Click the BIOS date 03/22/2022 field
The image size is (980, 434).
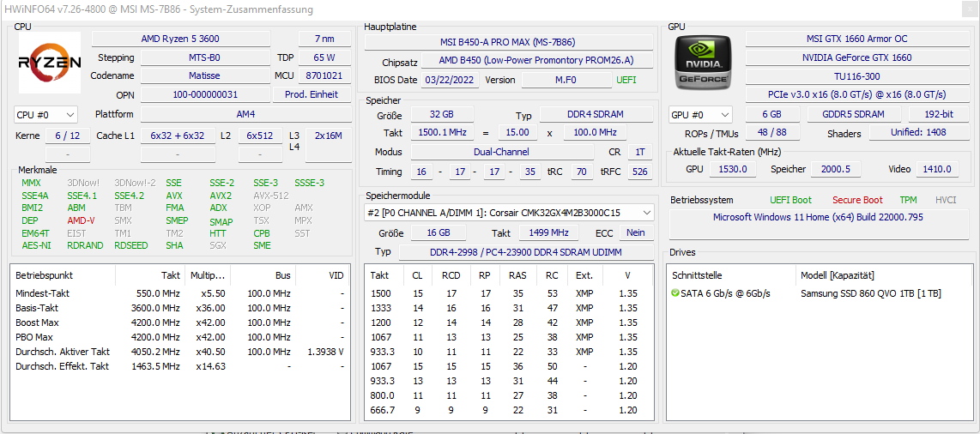[x=451, y=80]
